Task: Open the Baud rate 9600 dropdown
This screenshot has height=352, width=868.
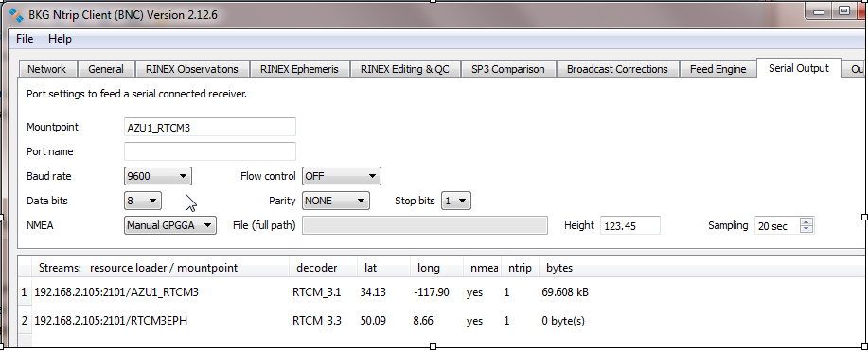Action: coord(158,177)
